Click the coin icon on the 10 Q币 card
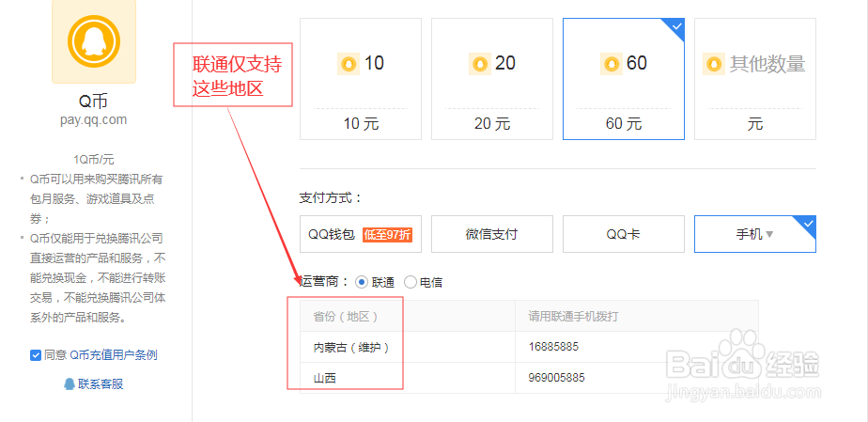Screen dimensions: 868x422 [349, 64]
